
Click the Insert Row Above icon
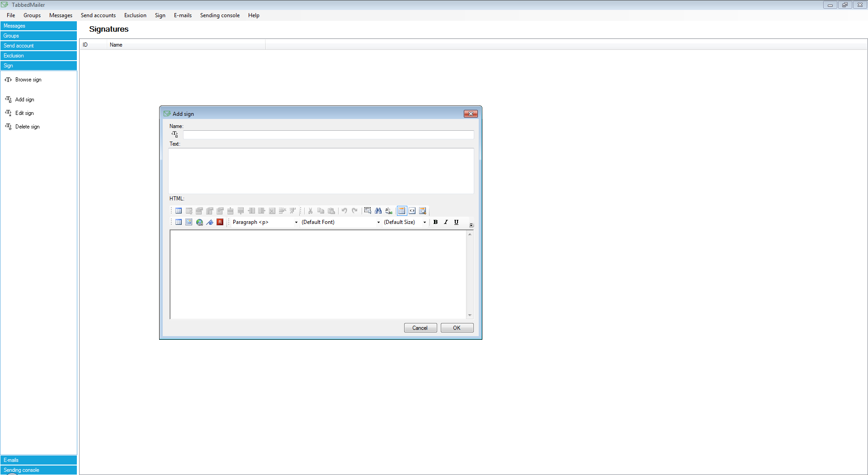231,211
